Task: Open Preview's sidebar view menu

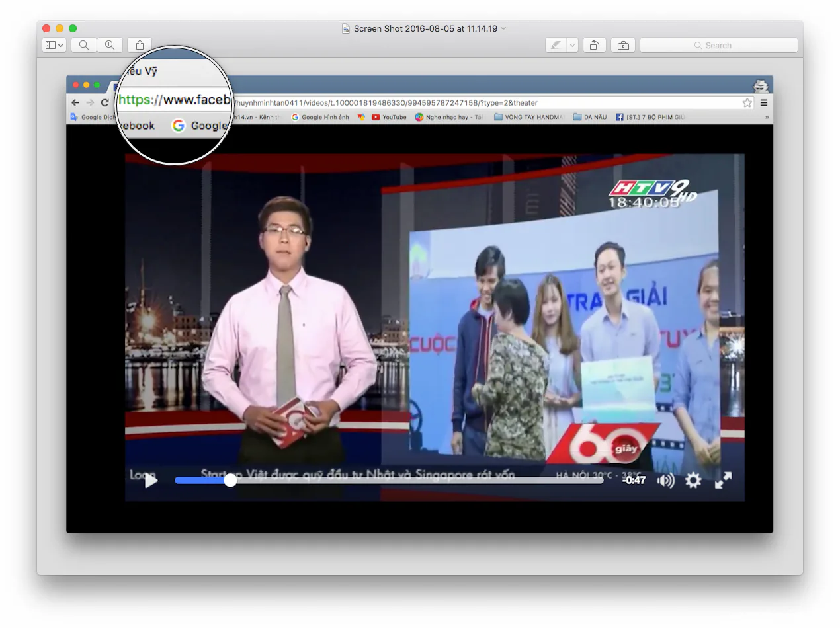Action: click(x=54, y=45)
